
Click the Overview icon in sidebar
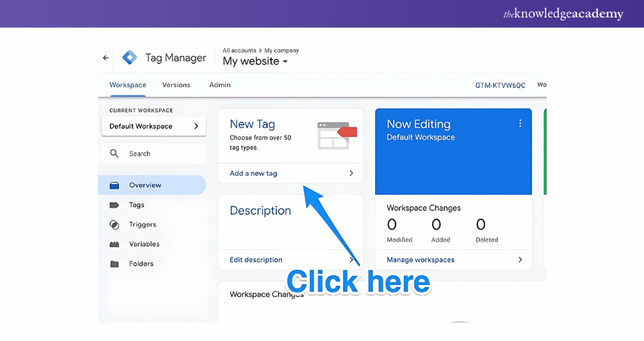pyautogui.click(x=114, y=185)
